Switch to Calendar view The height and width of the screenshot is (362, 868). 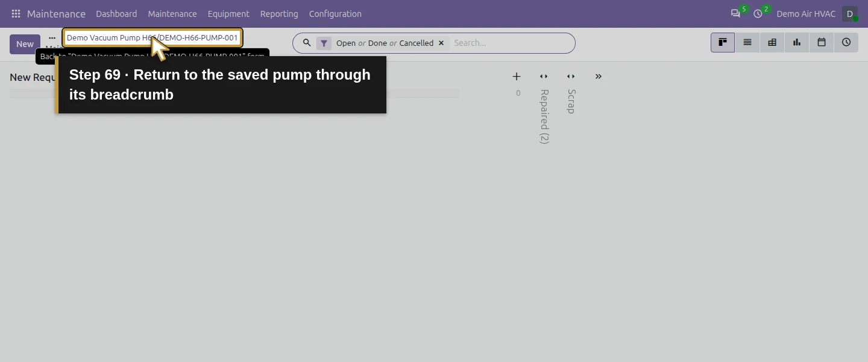(x=822, y=43)
